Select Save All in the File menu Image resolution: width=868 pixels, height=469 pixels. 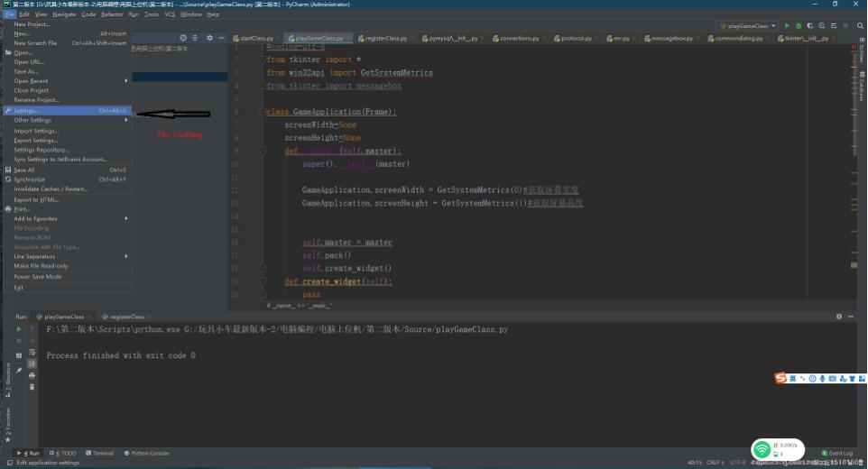click(x=68, y=170)
